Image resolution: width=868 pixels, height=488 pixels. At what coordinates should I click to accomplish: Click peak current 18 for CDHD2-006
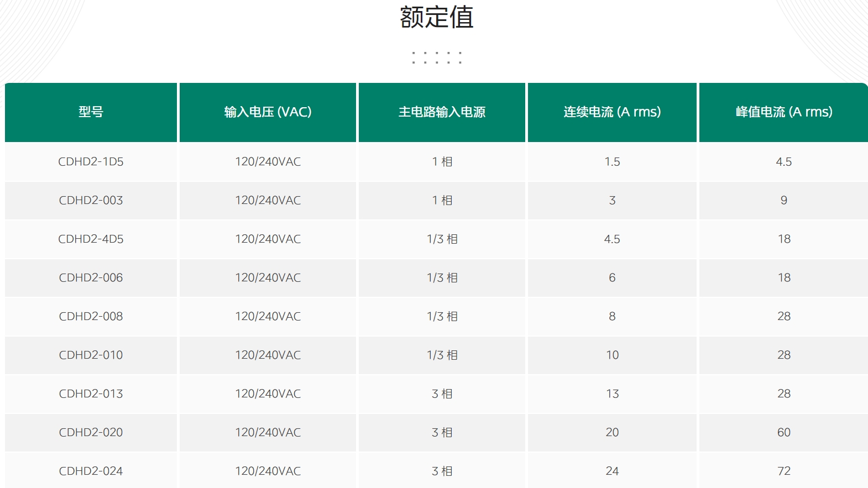(784, 278)
